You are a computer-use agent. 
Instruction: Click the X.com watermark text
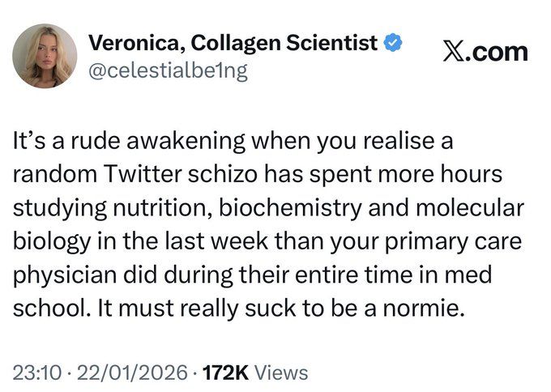pos(485,52)
